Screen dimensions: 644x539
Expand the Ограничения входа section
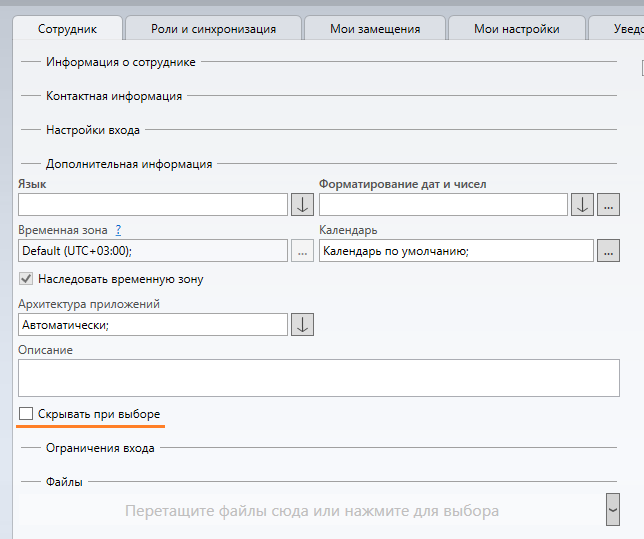[100, 448]
